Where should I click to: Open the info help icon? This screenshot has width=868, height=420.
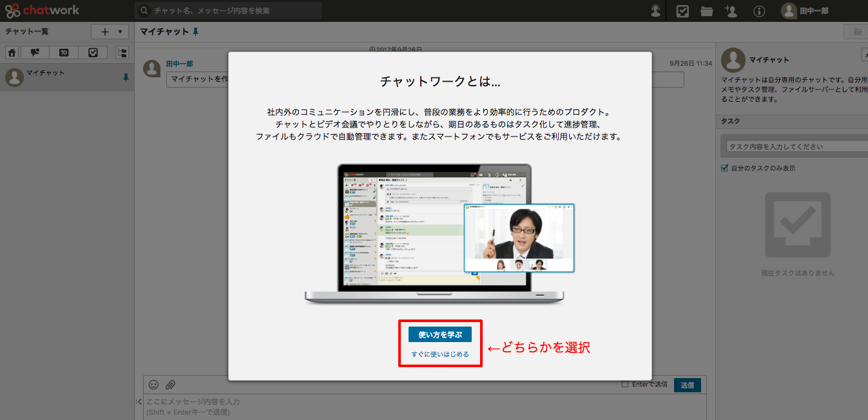[x=759, y=11]
